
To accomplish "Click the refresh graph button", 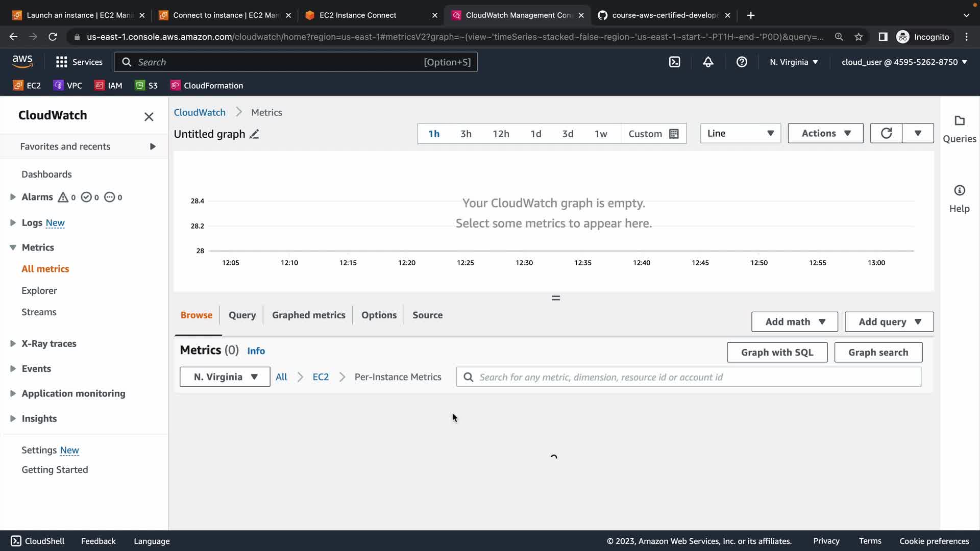I will pyautogui.click(x=886, y=133).
